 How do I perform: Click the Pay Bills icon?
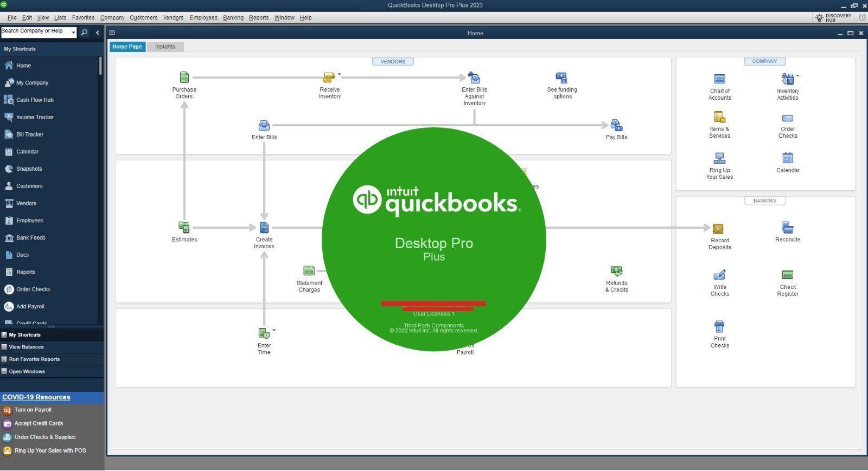pyautogui.click(x=616, y=125)
